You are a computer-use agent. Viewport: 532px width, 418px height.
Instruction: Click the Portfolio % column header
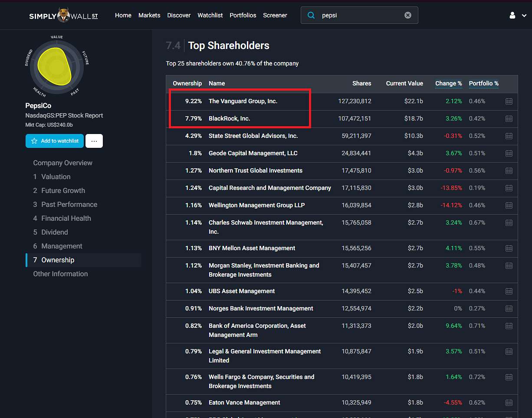[x=484, y=83]
